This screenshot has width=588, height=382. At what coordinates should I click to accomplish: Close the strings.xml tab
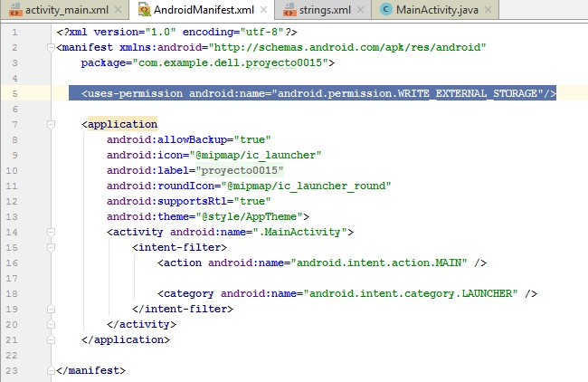(x=358, y=11)
